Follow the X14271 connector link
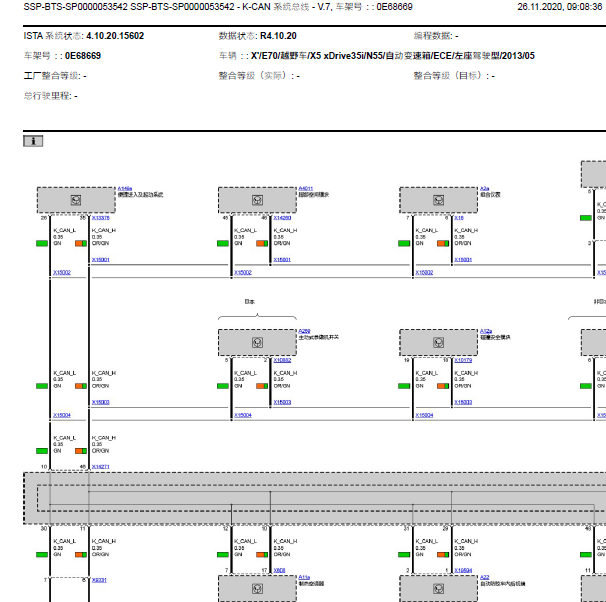This screenshot has height=602, width=606. 100,467
